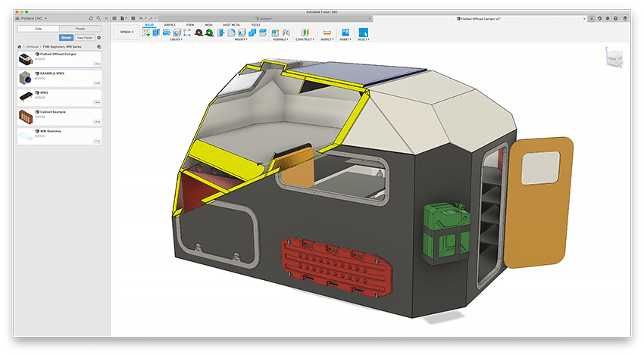Switch to the Surface toolbar tab
This screenshot has height=355, width=644.
[x=170, y=24]
